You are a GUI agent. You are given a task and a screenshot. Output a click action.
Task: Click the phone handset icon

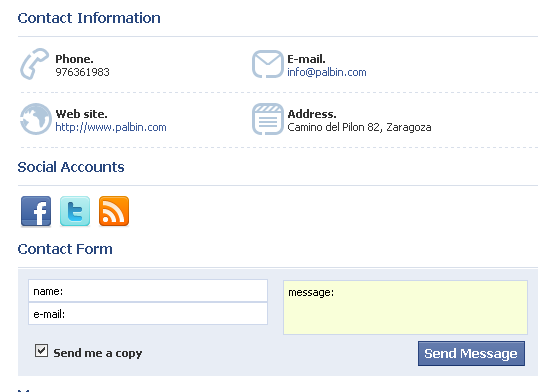click(34, 64)
